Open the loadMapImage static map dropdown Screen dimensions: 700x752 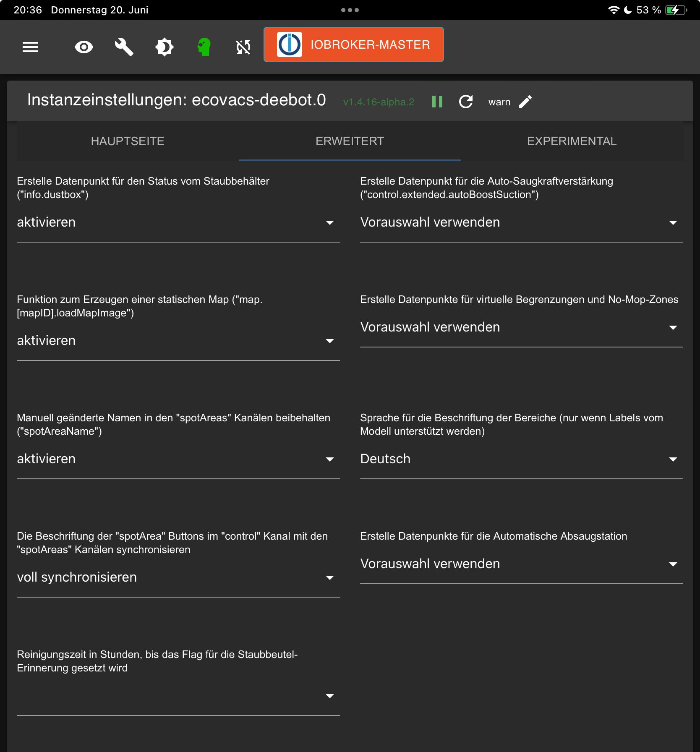coord(178,341)
